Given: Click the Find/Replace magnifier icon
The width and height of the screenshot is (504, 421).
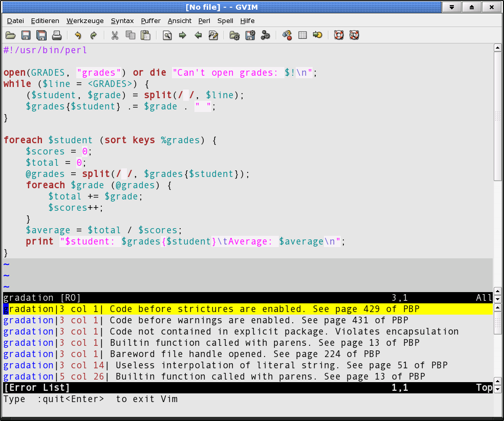Looking at the screenshot, I should click(x=167, y=35).
